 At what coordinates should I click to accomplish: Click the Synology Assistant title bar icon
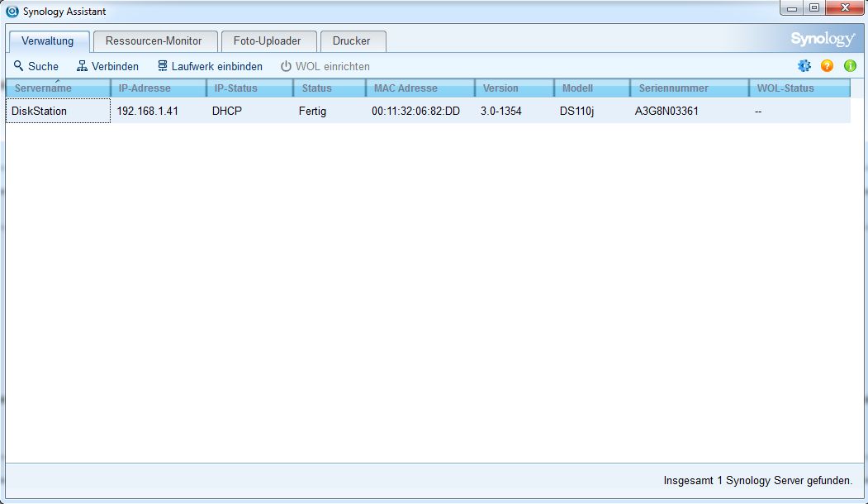point(12,12)
